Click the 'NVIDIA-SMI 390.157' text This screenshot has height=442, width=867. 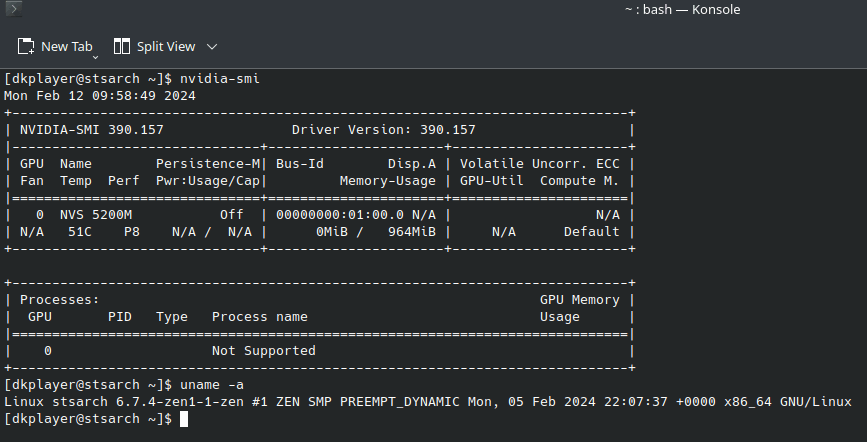point(92,130)
